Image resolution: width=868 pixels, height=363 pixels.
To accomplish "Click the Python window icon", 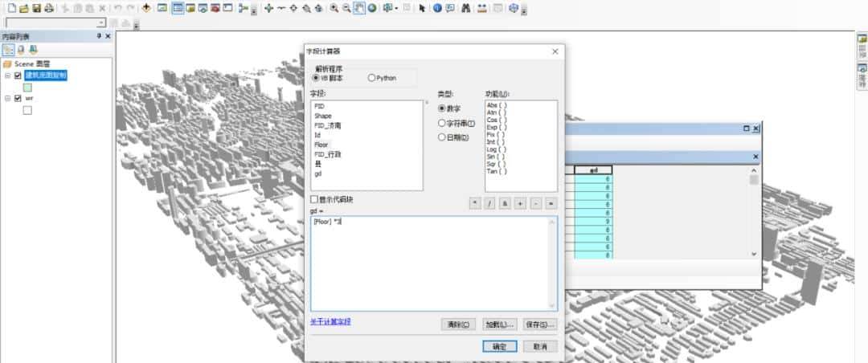I will [x=227, y=8].
